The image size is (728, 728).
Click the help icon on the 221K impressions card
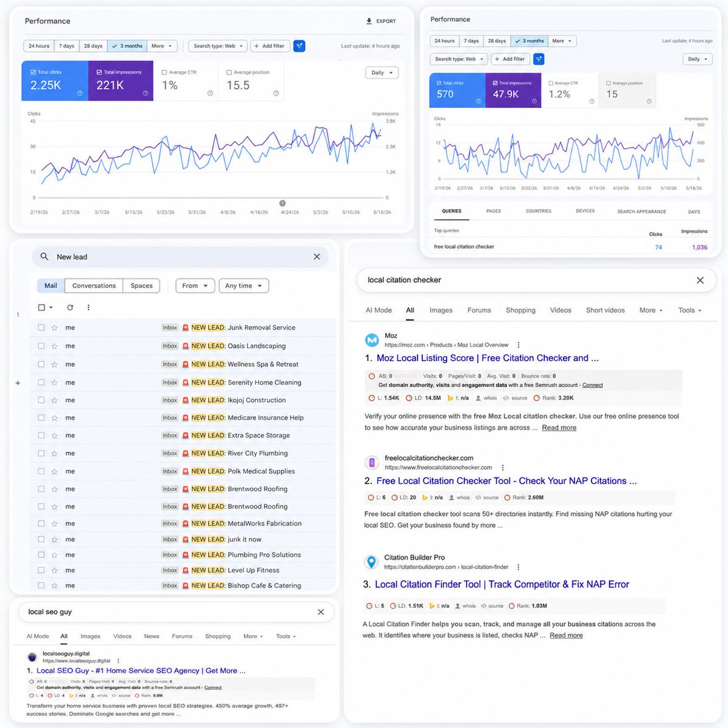coord(145,93)
